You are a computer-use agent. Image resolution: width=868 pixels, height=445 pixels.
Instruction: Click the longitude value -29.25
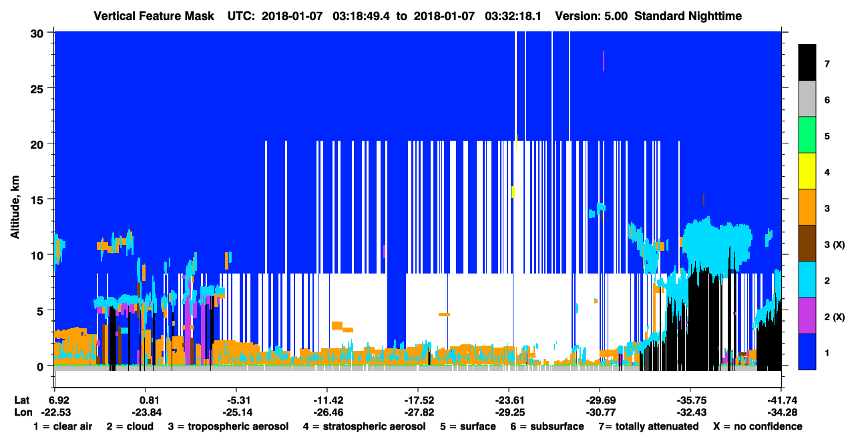[509, 412]
